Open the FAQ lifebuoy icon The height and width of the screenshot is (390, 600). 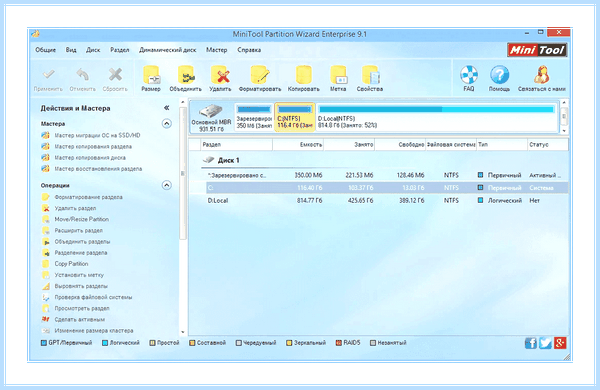469,74
